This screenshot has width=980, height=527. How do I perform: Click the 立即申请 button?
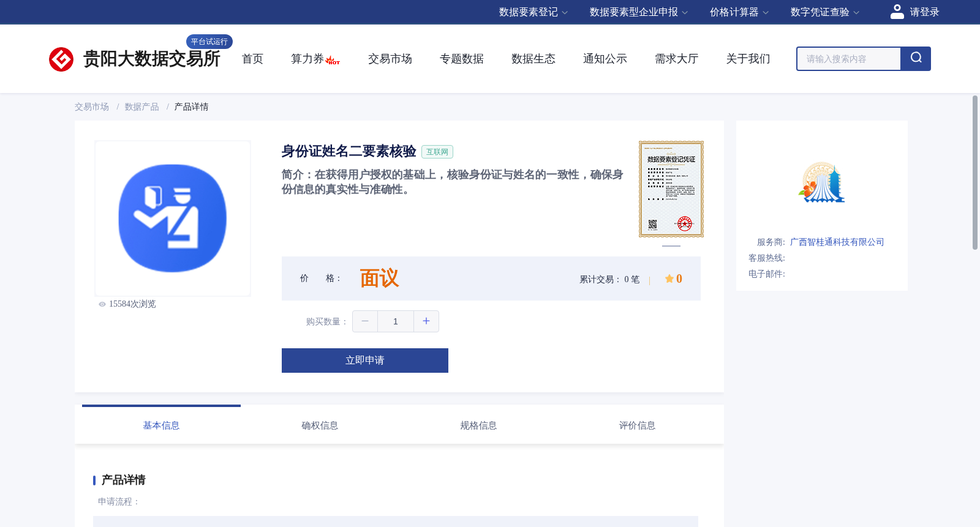pos(365,361)
